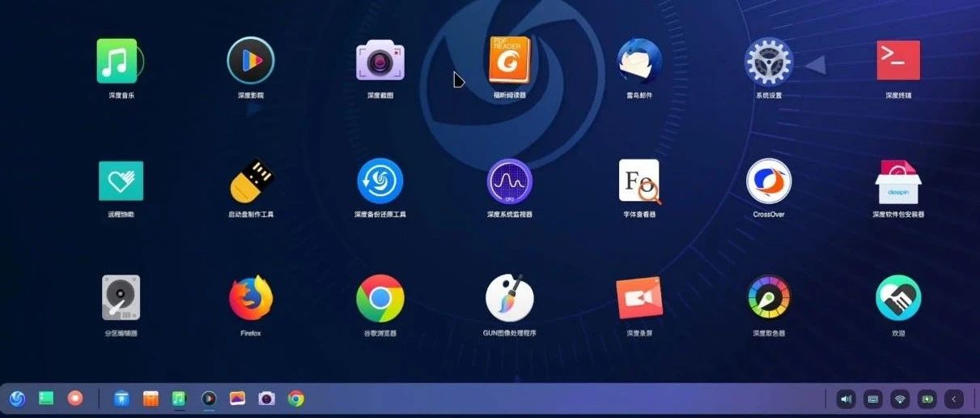Open Chrome from the dock
Screen dimensions: 980x418
[x=296, y=398]
